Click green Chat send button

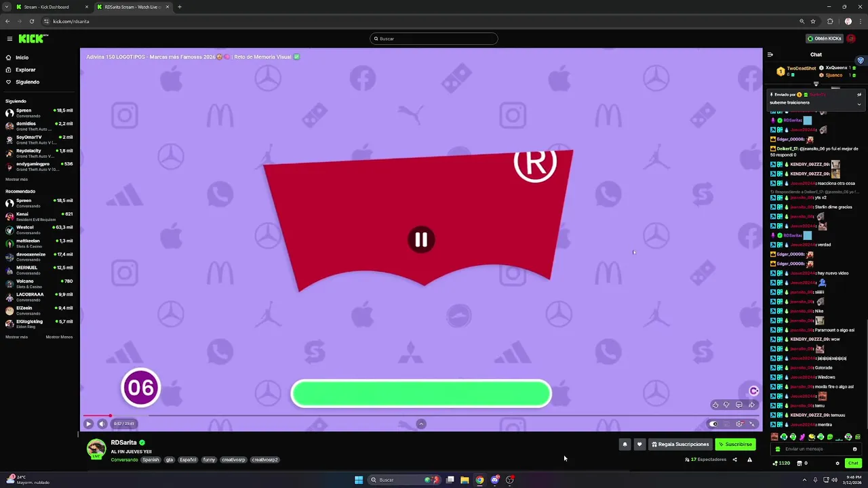[x=853, y=464]
